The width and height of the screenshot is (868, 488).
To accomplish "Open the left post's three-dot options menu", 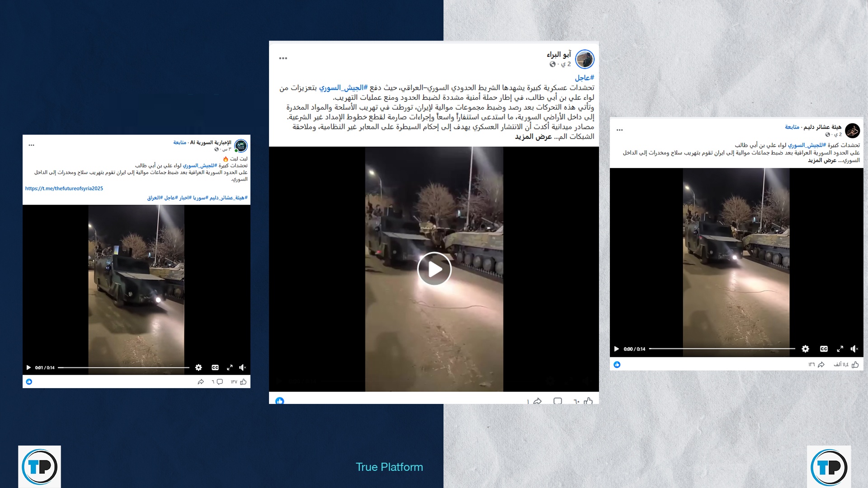I will coord(31,145).
